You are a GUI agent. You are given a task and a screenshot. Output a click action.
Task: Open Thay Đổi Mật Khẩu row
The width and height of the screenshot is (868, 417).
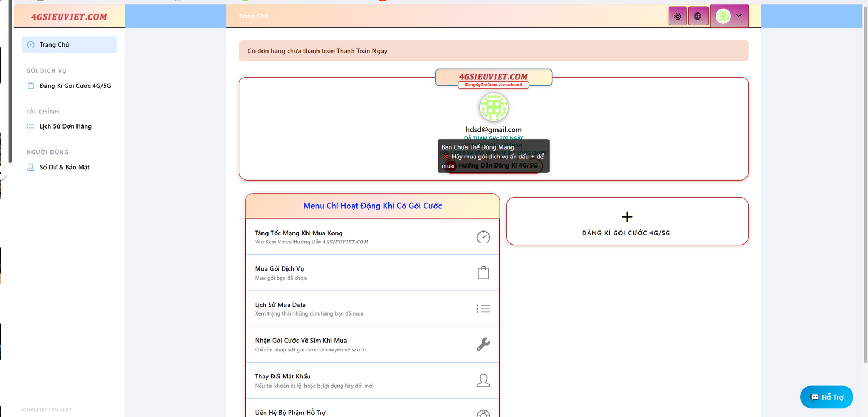click(372, 381)
